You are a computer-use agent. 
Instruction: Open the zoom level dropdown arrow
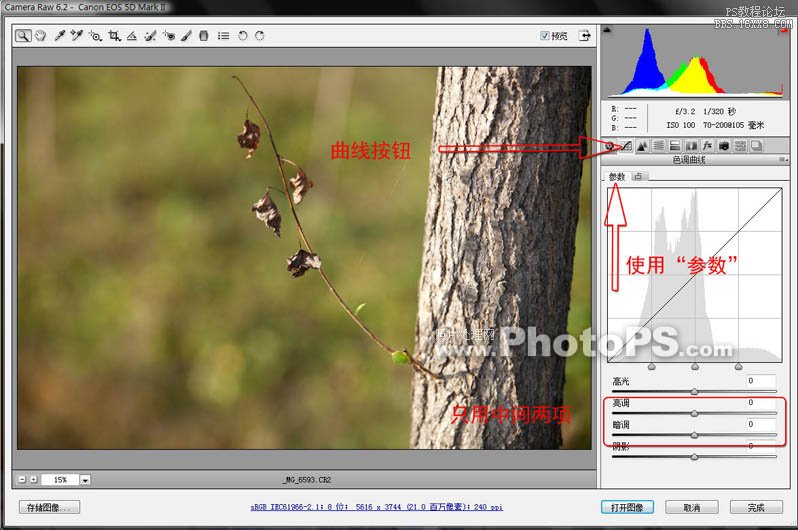coord(85,480)
